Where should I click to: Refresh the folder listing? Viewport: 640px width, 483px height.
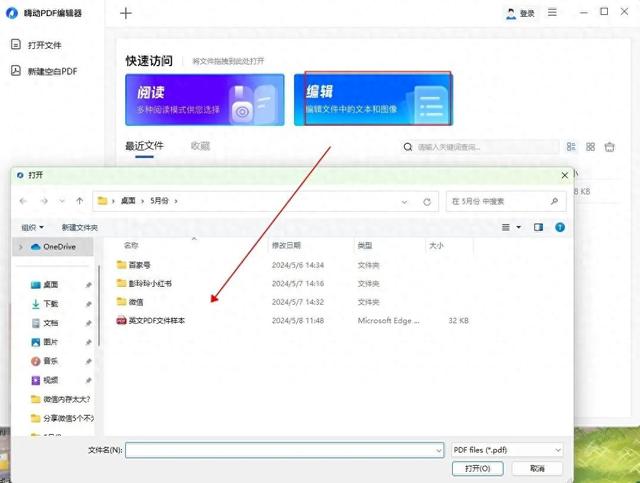pos(427,202)
